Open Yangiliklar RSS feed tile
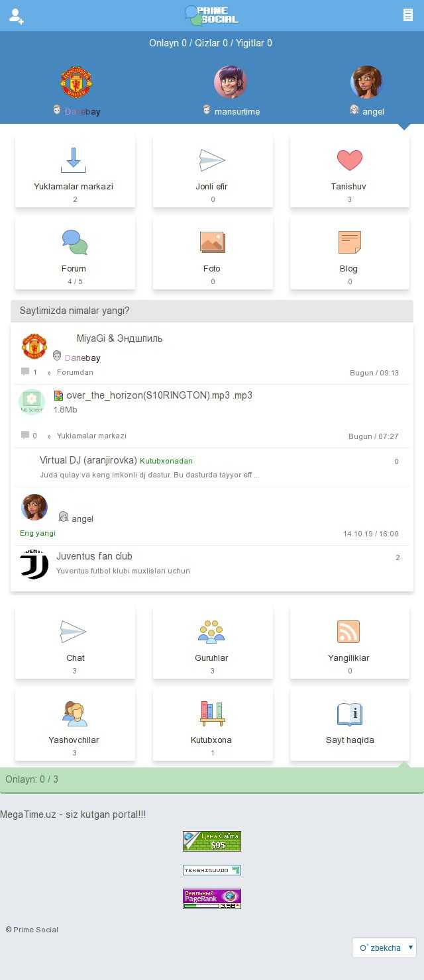The height and width of the screenshot is (980, 424). 350,642
